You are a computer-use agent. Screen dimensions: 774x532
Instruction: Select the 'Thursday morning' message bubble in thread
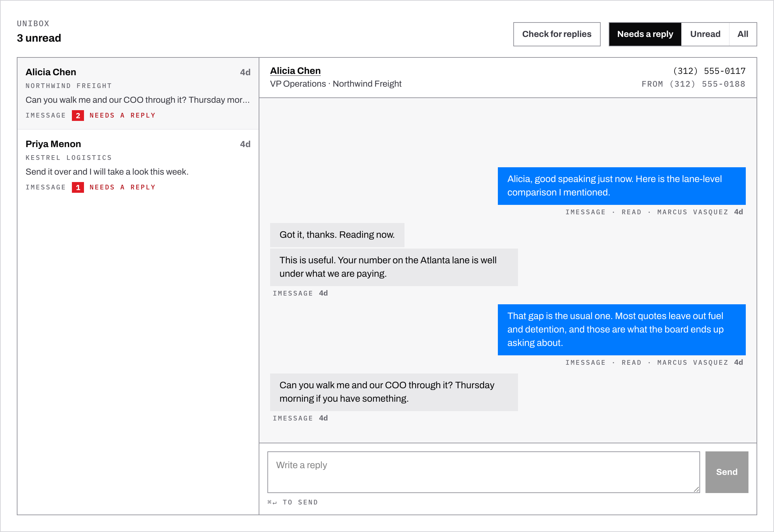pyautogui.click(x=394, y=392)
